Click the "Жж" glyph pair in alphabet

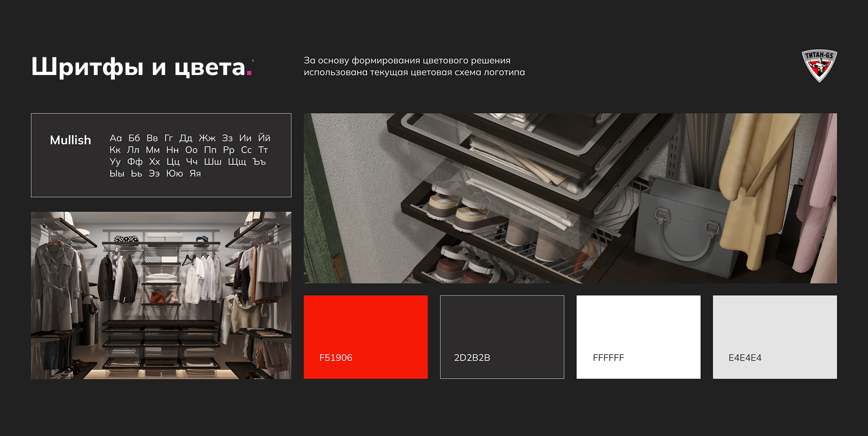click(207, 138)
